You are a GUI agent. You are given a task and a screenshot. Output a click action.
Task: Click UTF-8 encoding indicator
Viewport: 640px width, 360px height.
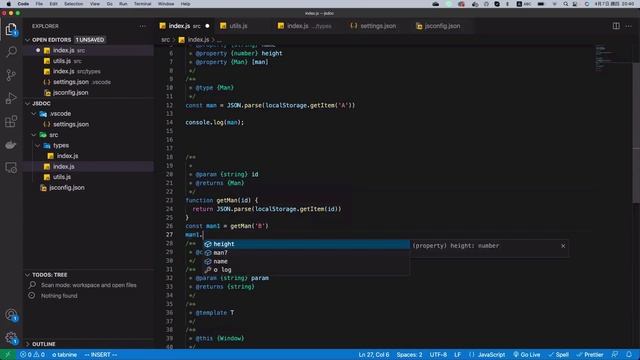click(438, 355)
